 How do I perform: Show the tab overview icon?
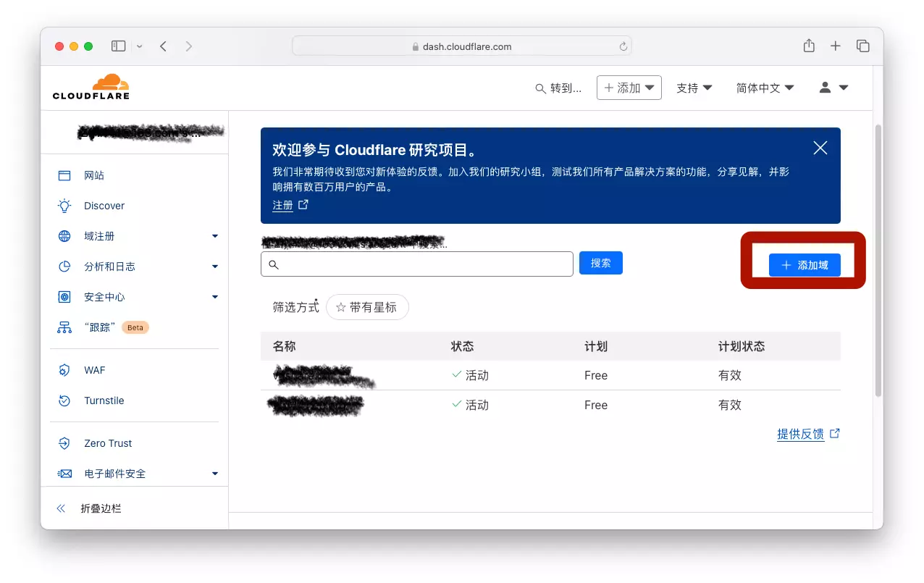pyautogui.click(x=862, y=46)
